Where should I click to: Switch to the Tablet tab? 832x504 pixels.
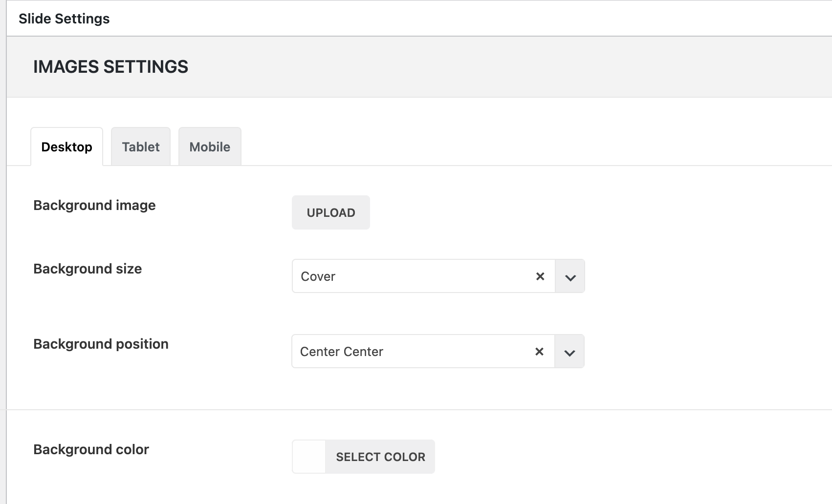tap(141, 147)
